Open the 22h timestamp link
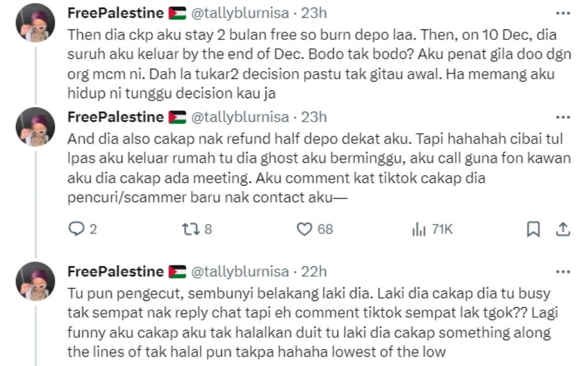Screen dimensions: 588x366 coord(315,272)
